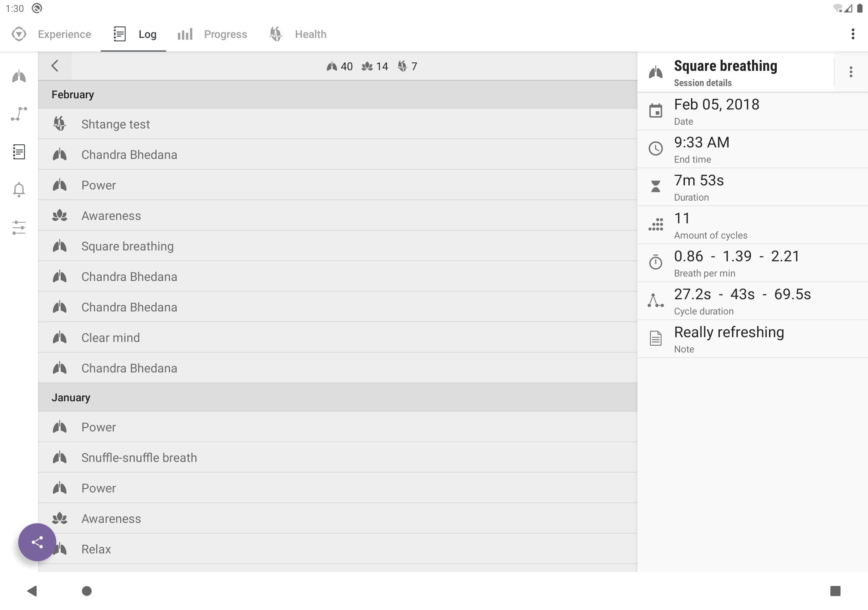Open the Health tab
The height and width of the screenshot is (610, 868).
tap(297, 34)
